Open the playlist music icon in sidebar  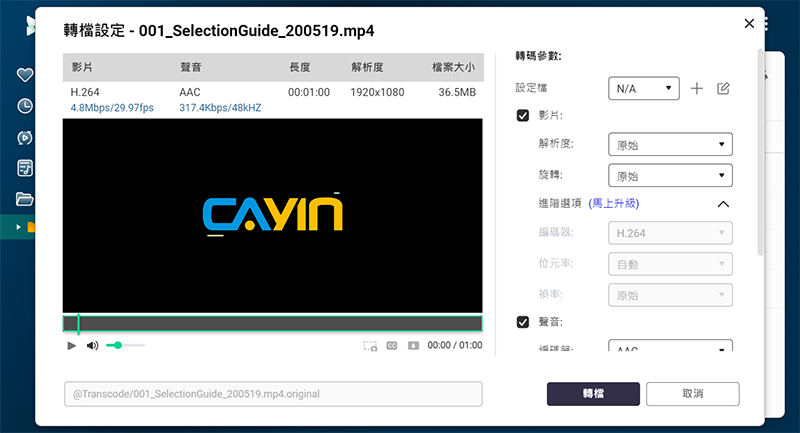[24, 168]
